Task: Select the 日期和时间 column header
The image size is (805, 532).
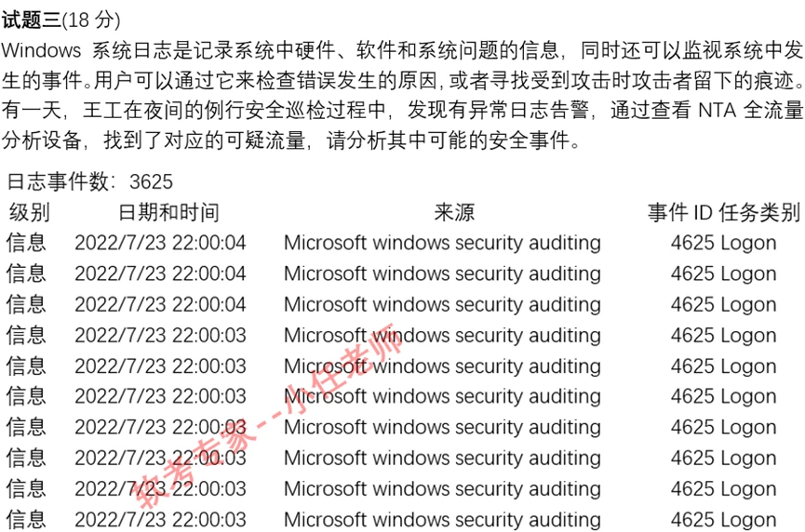Action: (x=168, y=212)
